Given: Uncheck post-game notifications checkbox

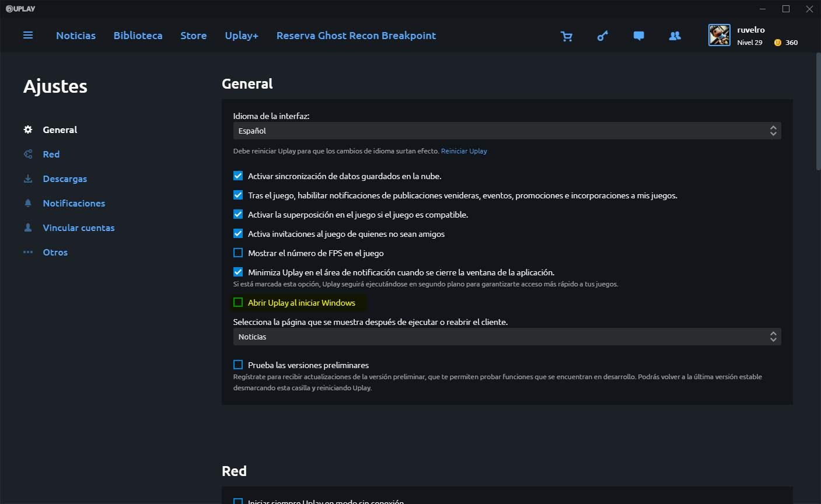Looking at the screenshot, I should click(238, 195).
